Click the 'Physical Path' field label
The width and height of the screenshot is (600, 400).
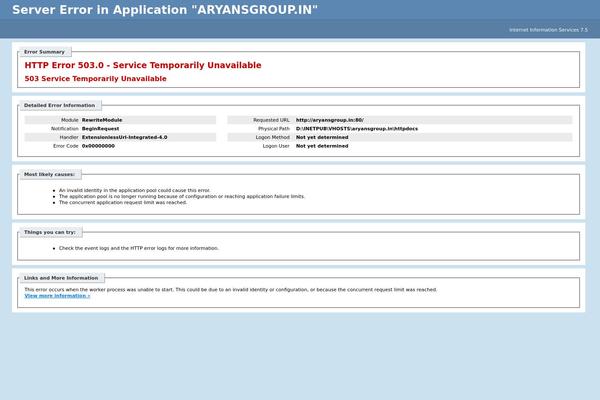[274, 129]
